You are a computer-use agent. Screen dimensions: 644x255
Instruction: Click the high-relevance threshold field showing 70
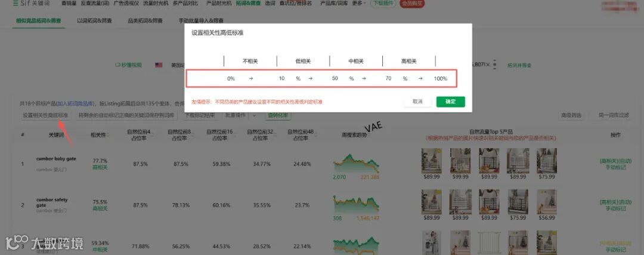point(389,78)
